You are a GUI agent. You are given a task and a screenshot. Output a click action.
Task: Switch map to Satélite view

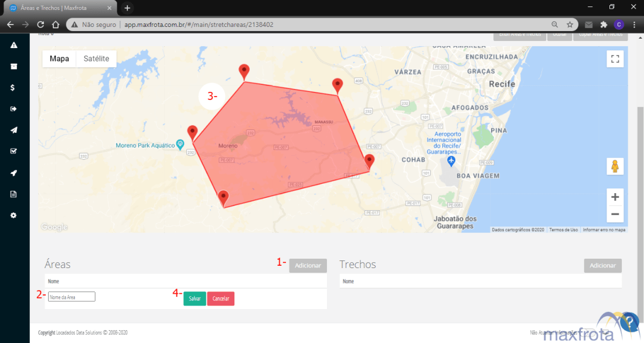coord(96,59)
